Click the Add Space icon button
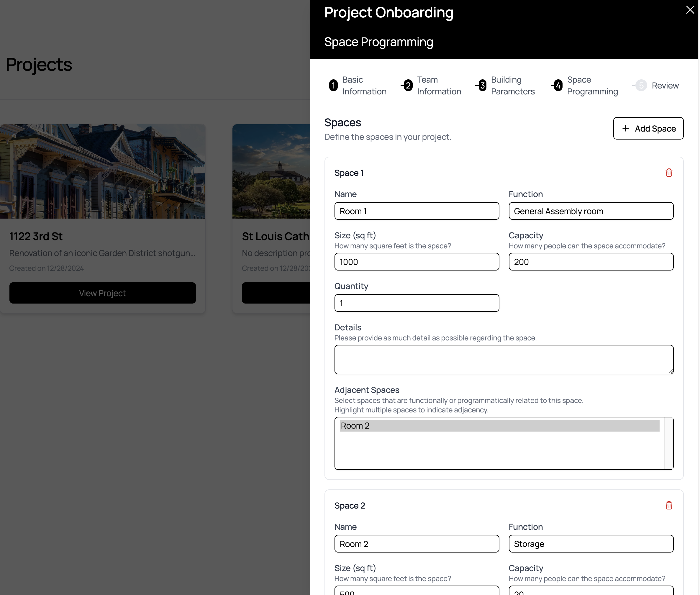Viewport: 700px width, 595px height. [x=625, y=128]
